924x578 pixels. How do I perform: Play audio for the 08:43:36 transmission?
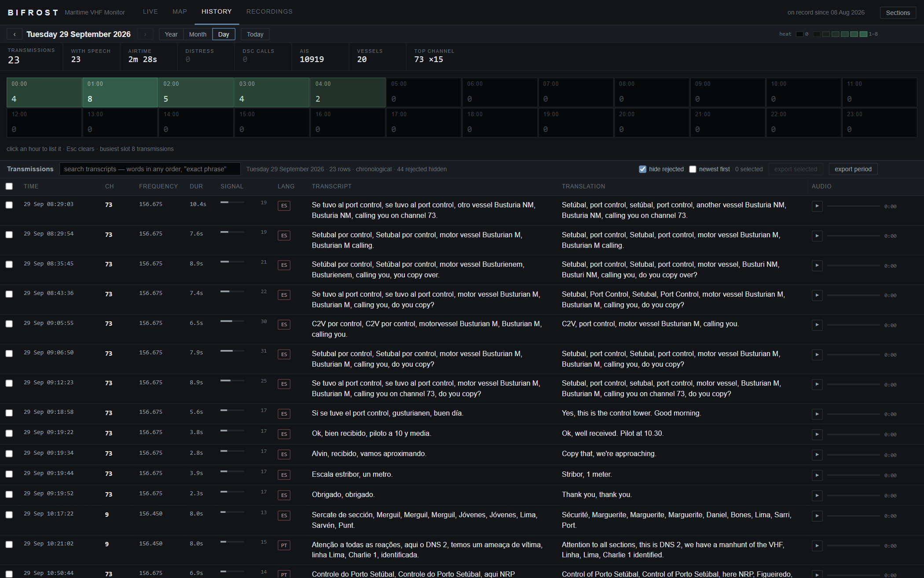click(x=817, y=295)
